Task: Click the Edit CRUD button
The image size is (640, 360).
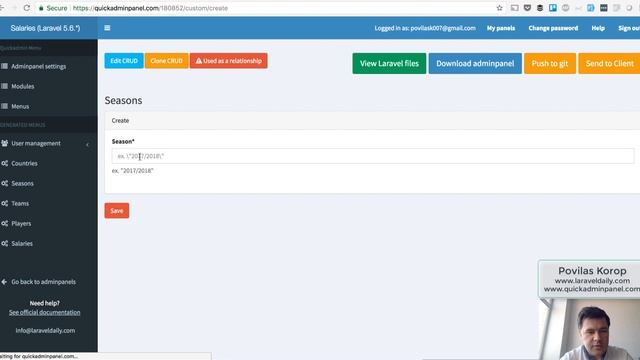Action: (124, 61)
